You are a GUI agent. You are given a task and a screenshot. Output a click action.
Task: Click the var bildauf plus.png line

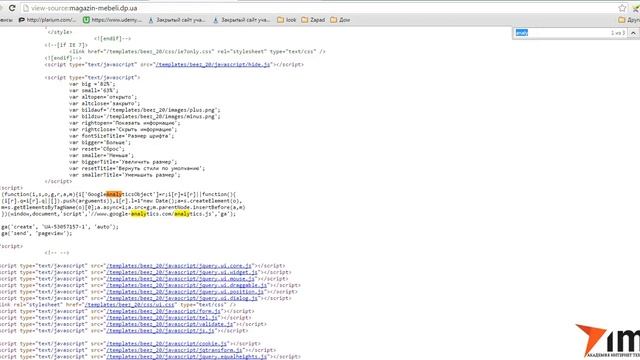(x=144, y=110)
